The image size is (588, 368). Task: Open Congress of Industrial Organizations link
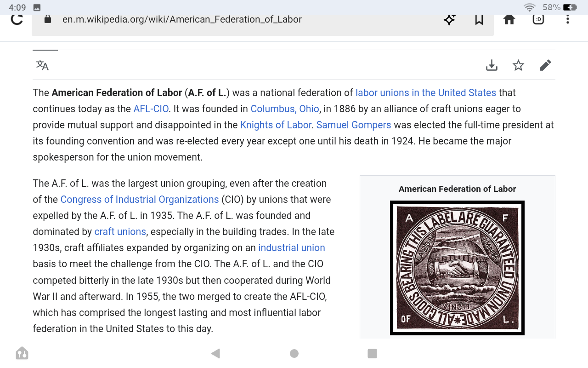[140, 199]
